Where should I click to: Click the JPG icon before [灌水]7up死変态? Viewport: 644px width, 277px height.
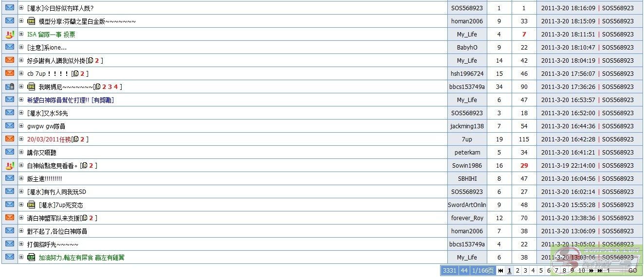tap(31, 205)
